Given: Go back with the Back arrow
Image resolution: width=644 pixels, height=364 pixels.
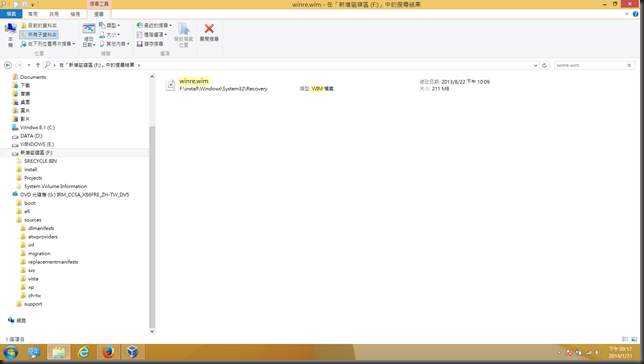Looking at the screenshot, I should [8, 65].
